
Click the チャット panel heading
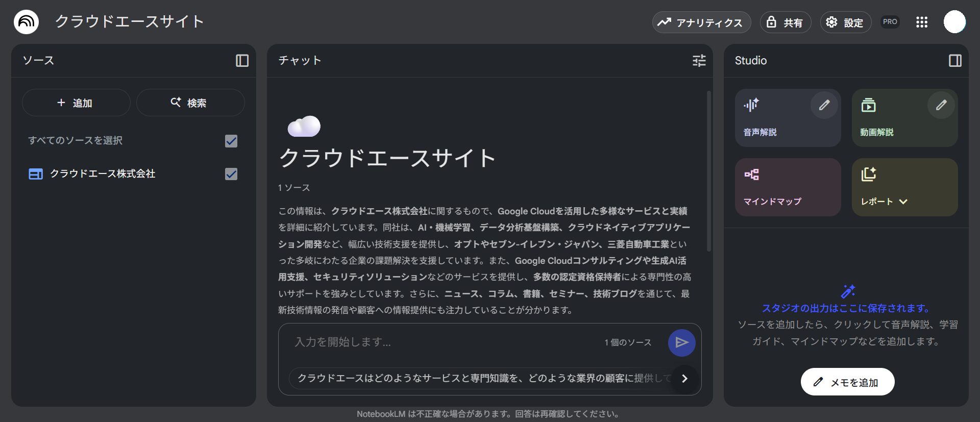click(x=300, y=61)
